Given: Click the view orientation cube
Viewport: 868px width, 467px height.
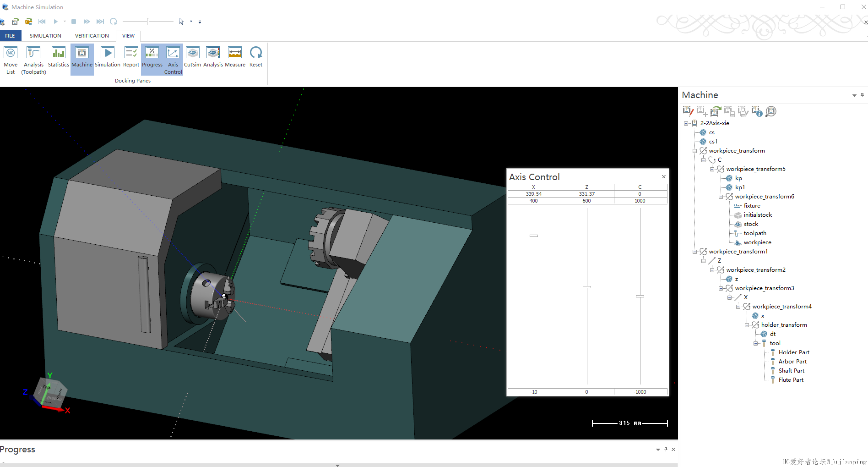Looking at the screenshot, I should pos(50,394).
